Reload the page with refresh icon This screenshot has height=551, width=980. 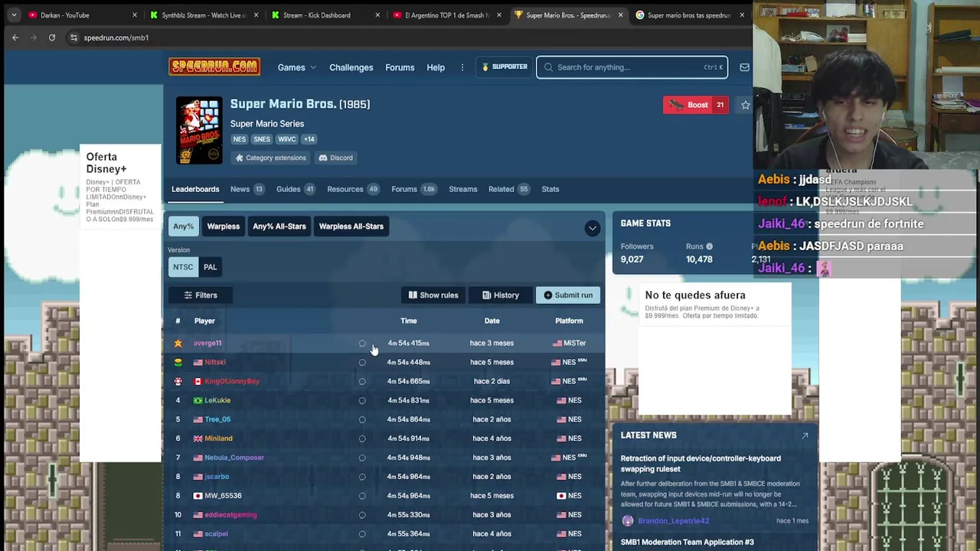pyautogui.click(x=52, y=37)
